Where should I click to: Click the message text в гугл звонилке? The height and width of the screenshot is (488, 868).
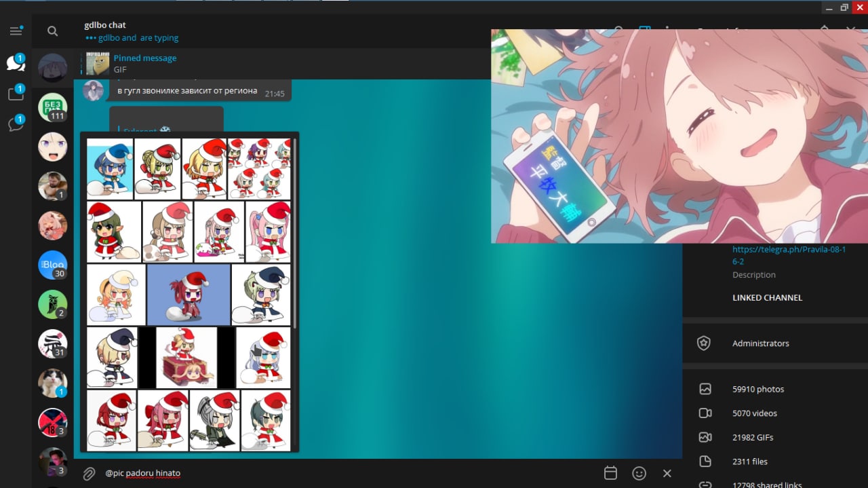point(187,90)
